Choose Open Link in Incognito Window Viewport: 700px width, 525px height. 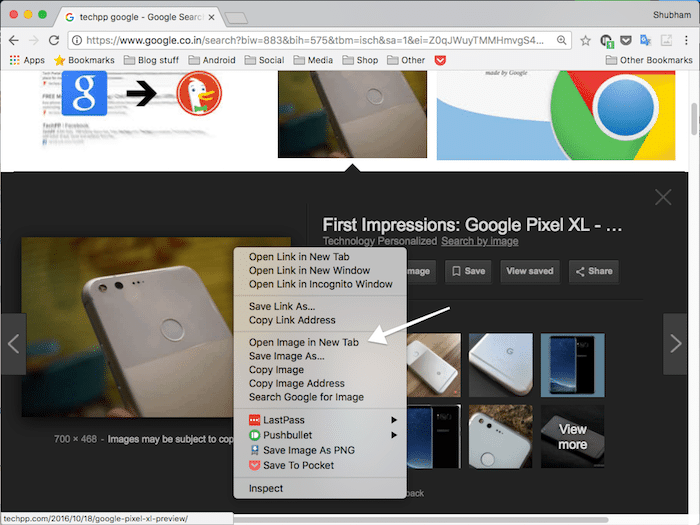click(x=320, y=284)
